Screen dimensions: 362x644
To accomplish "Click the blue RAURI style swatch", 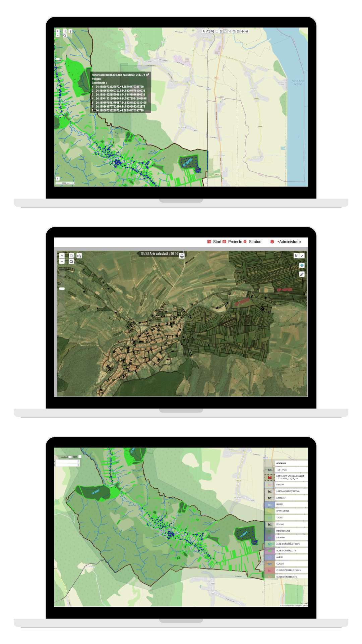I will point(270,504).
